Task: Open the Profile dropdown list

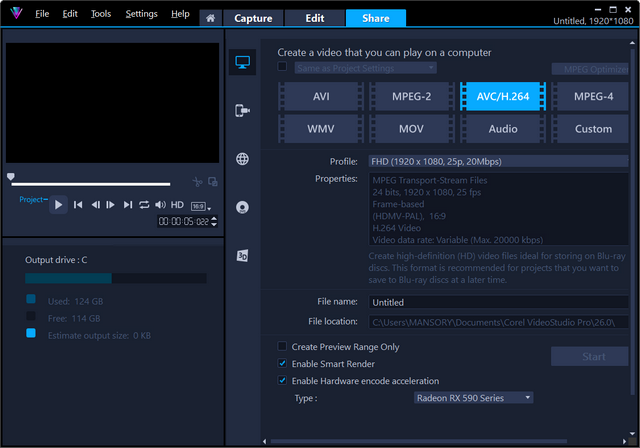Action: [x=497, y=161]
